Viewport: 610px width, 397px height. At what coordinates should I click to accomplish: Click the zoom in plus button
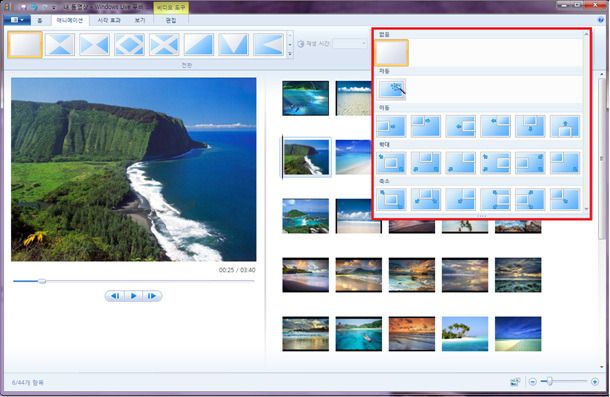click(x=595, y=382)
